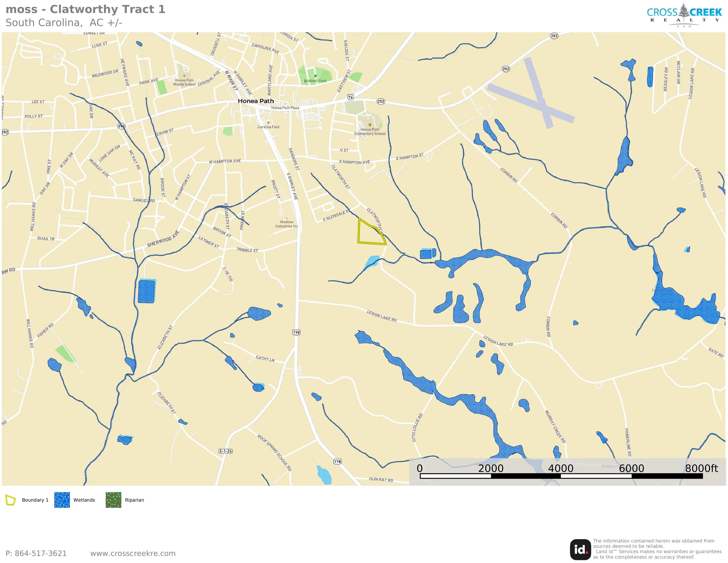Image resolution: width=728 pixels, height=563 pixels.
Task: Click the Carolina Ford location marker
Action: point(268,123)
